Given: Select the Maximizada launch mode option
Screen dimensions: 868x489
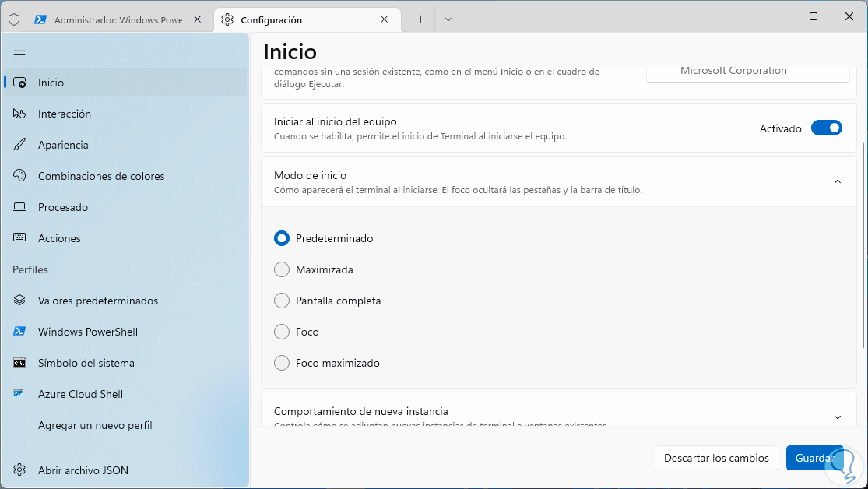Looking at the screenshot, I should click(282, 269).
